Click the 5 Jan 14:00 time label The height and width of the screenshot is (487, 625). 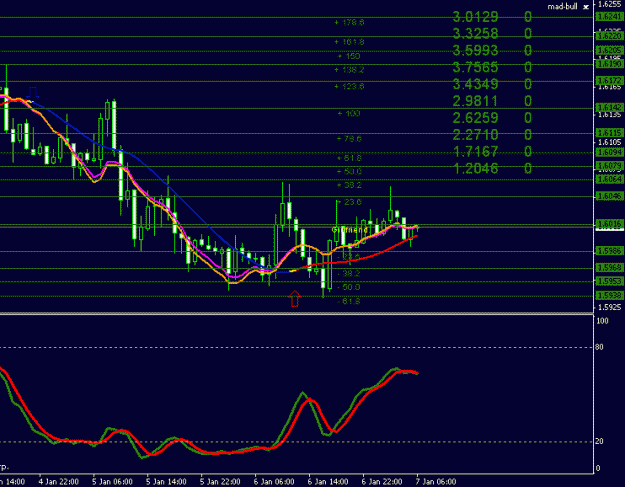(x=166, y=482)
